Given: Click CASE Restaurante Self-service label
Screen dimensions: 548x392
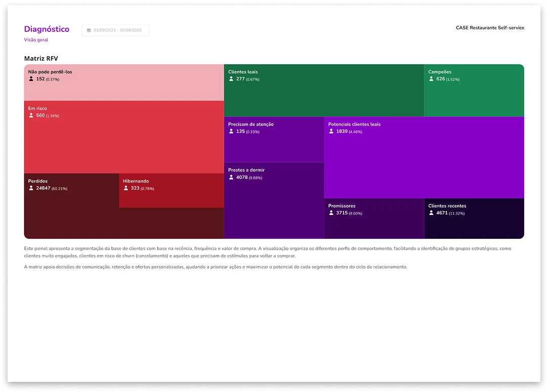Looking at the screenshot, I should pyautogui.click(x=489, y=28).
